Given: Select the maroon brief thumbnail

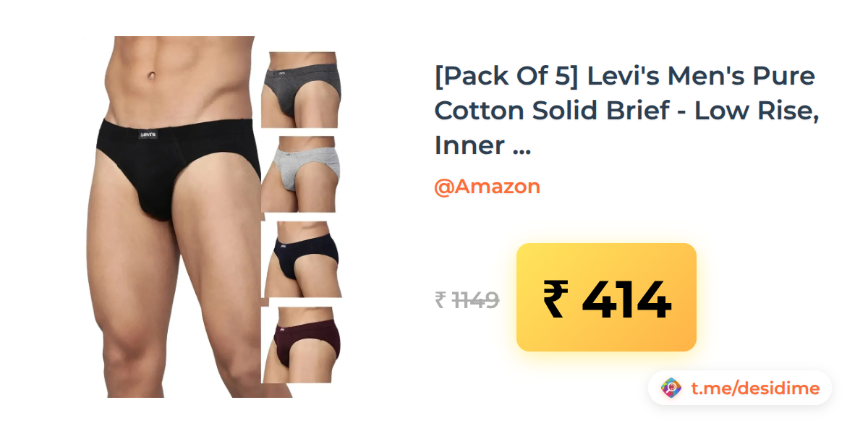Looking at the screenshot, I should pyautogui.click(x=301, y=345).
